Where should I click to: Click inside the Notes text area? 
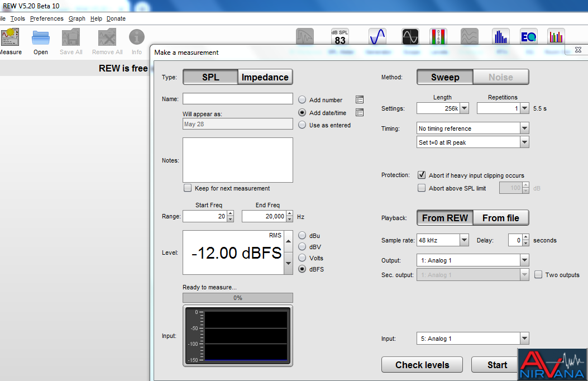click(238, 160)
